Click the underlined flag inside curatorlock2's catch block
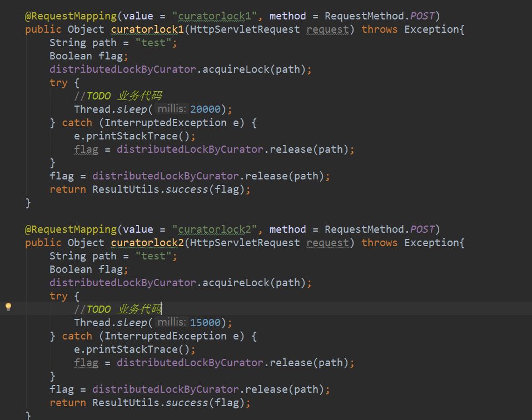 pyautogui.click(x=86, y=363)
